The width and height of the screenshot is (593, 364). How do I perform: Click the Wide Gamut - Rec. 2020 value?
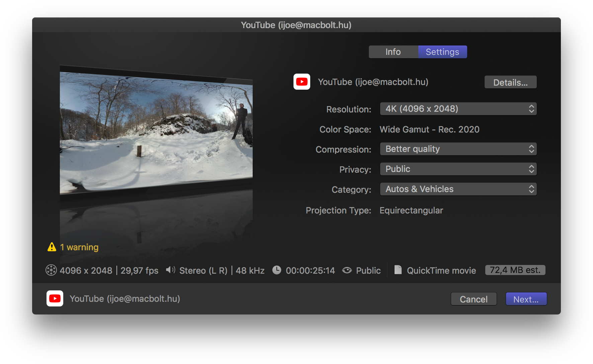[429, 129]
